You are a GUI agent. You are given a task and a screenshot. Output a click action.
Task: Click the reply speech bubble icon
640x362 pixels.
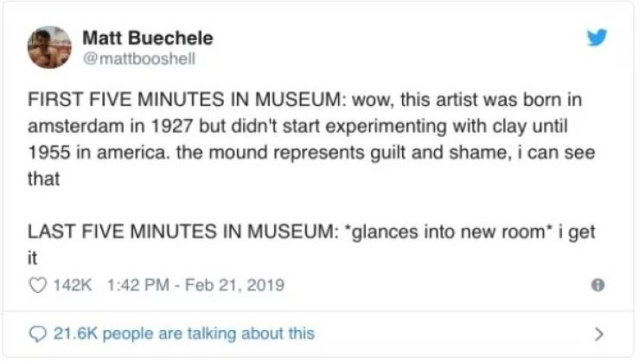point(38,334)
